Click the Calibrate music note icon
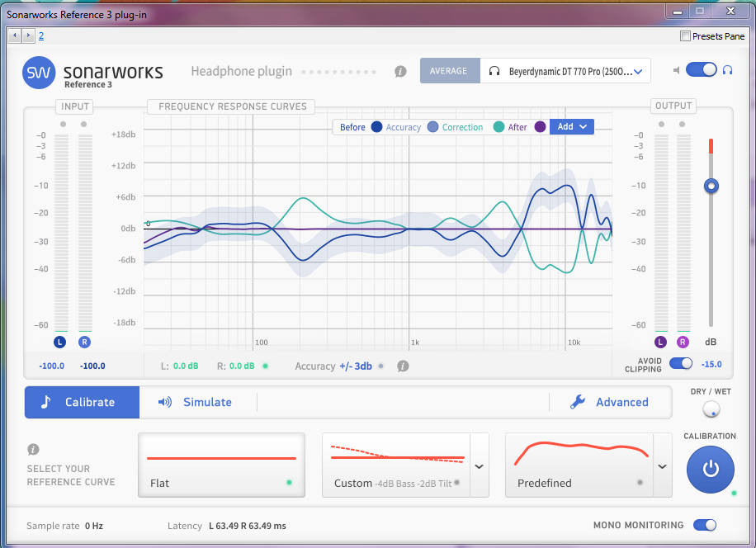This screenshot has height=548, width=756. pos(45,402)
